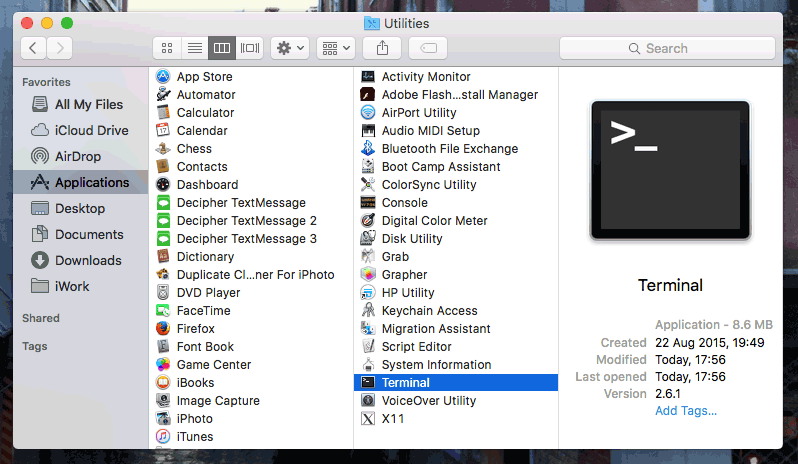Click the Grapher icon
Image resolution: width=798 pixels, height=464 pixels.
point(367,275)
